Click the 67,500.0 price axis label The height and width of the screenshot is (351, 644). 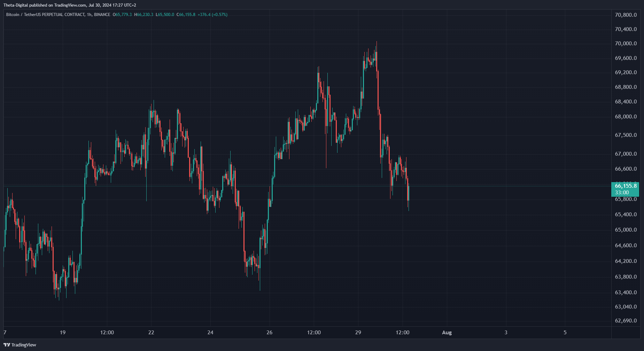[x=626, y=135]
